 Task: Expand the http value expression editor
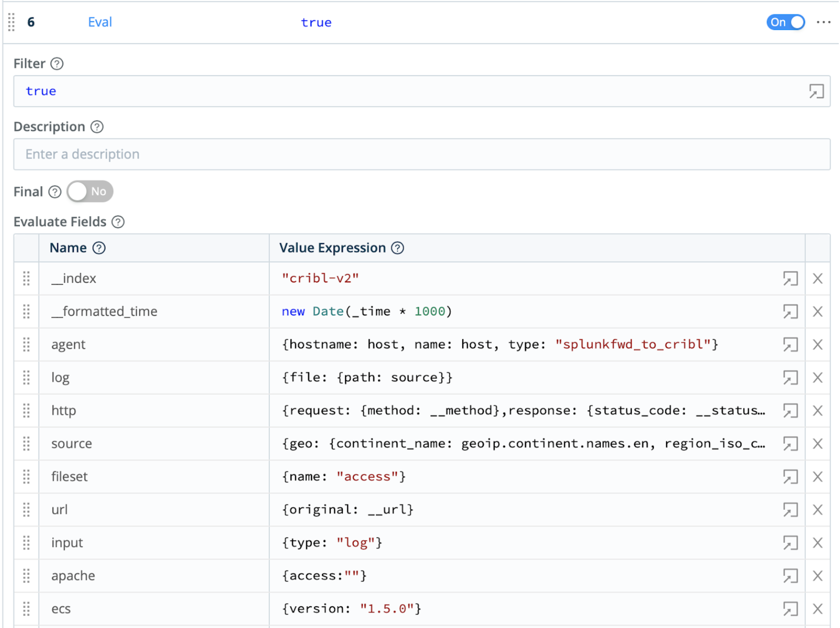790,411
